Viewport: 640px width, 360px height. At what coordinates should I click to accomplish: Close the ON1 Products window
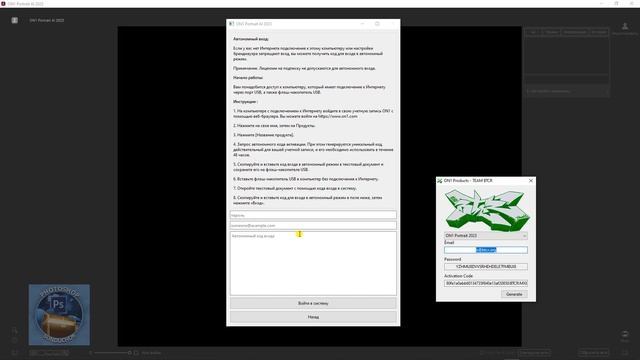[531, 180]
